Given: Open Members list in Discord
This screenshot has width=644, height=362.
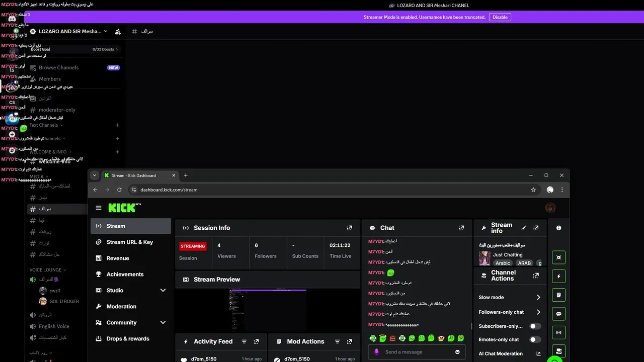Looking at the screenshot, I should click(x=74, y=79).
